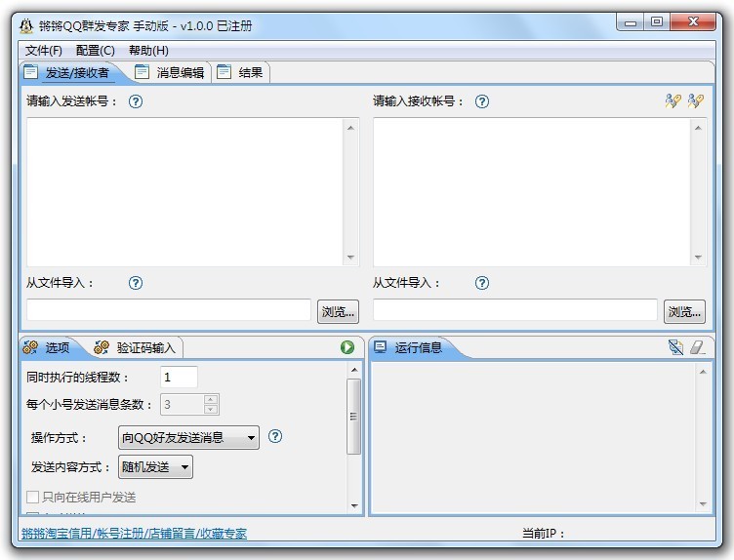Screen dimensions: 734x560
Task: Decrease 每个小号发送消息条数 with the down arrow
Action: pos(211,410)
